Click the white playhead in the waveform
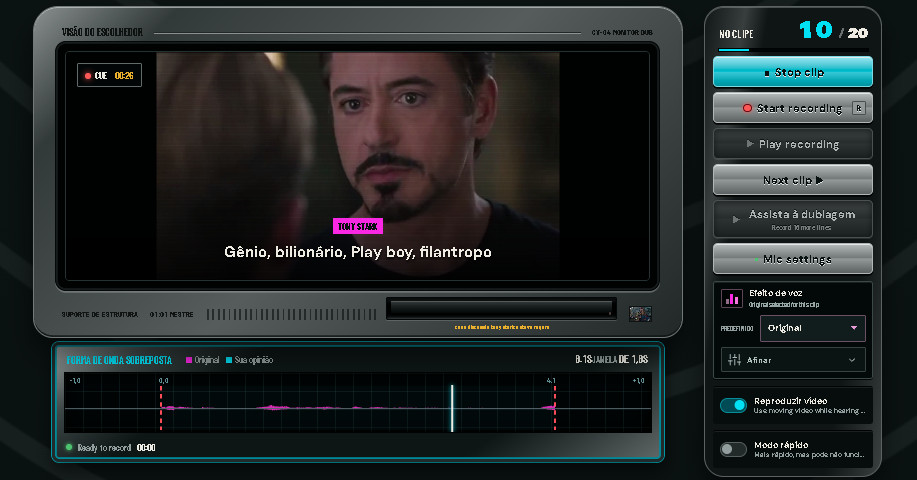917x480 pixels. click(x=452, y=408)
